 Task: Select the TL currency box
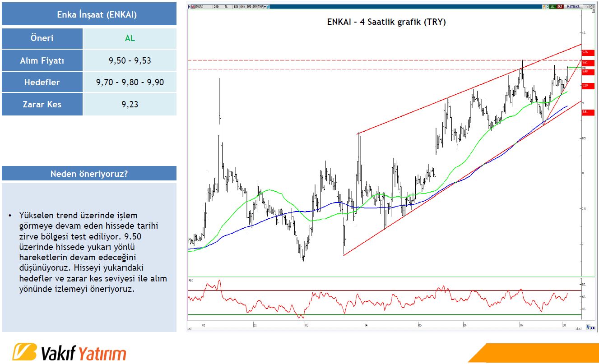pos(226,7)
